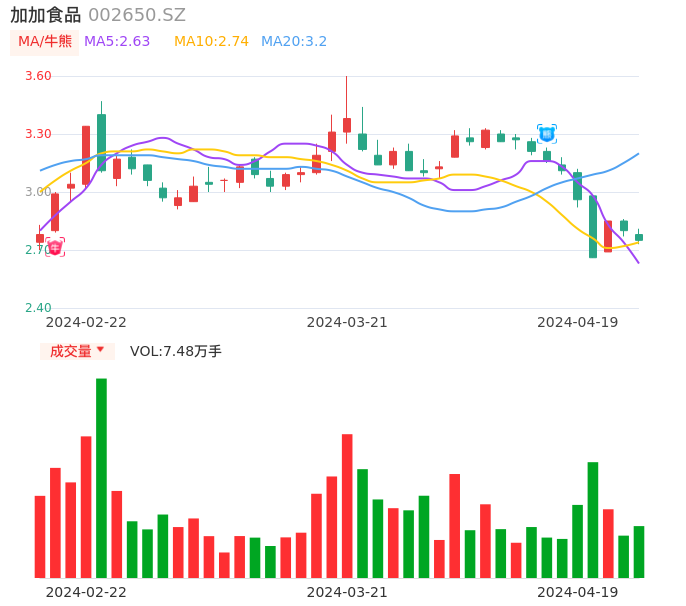Click the 2024-03-21 date on price axis
Image resolution: width=686 pixels, height=606 pixels.
[x=347, y=322]
